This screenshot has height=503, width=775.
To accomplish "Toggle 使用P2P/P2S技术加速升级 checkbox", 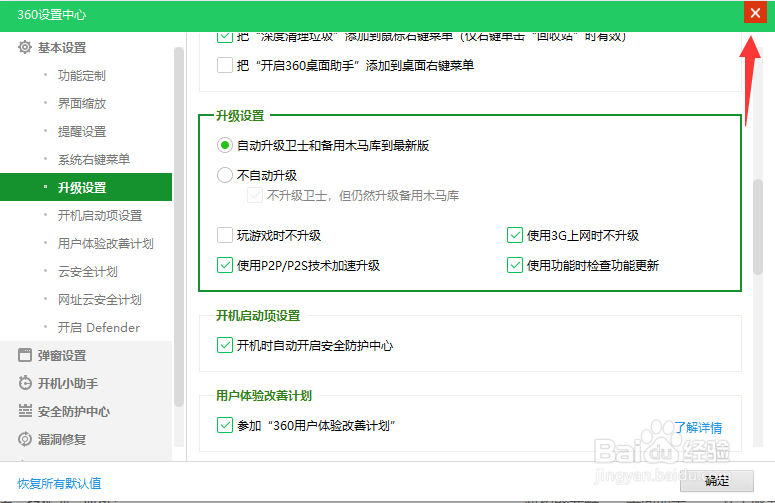I will [225, 265].
